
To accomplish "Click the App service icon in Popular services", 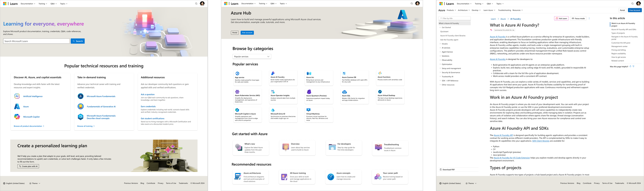I will click(237, 74).
